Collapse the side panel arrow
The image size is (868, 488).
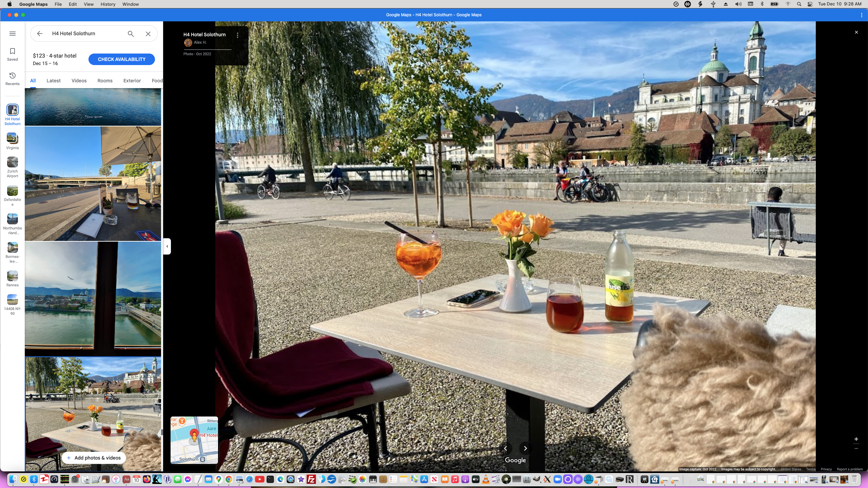(x=167, y=246)
